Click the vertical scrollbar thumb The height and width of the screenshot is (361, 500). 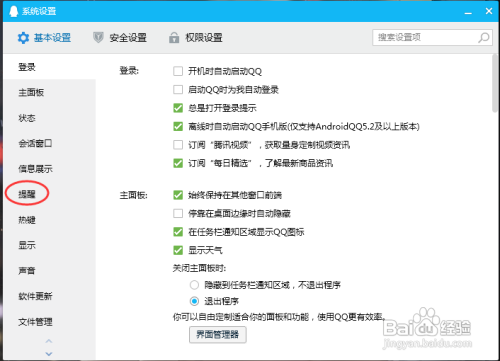click(495, 83)
